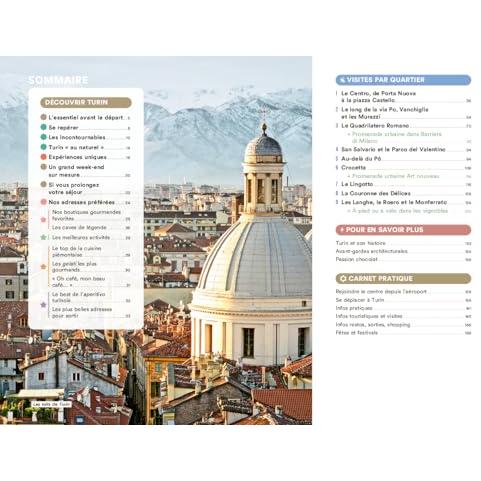Screen dimensions: 481x481
Task: Click the green bullet beside Turin « au naturel »
Action: pyautogui.click(x=43, y=147)
